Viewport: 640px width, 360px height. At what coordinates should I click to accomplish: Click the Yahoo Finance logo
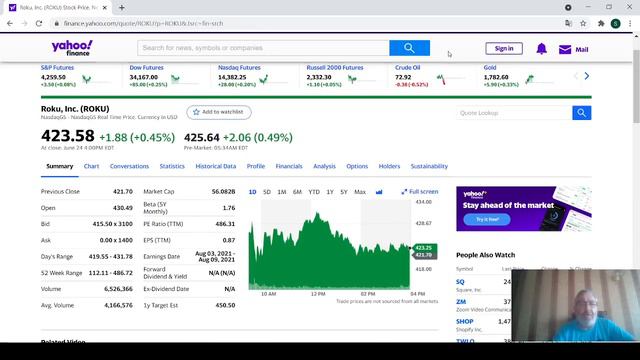tap(72, 48)
